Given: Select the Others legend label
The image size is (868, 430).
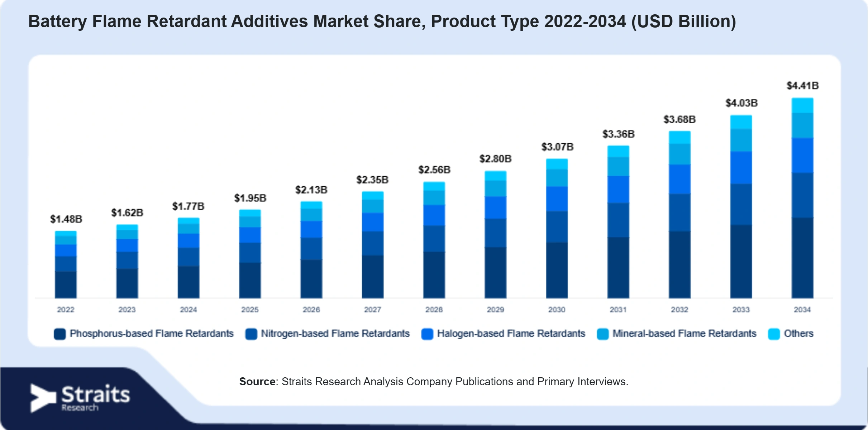Looking at the screenshot, I should [x=798, y=334].
